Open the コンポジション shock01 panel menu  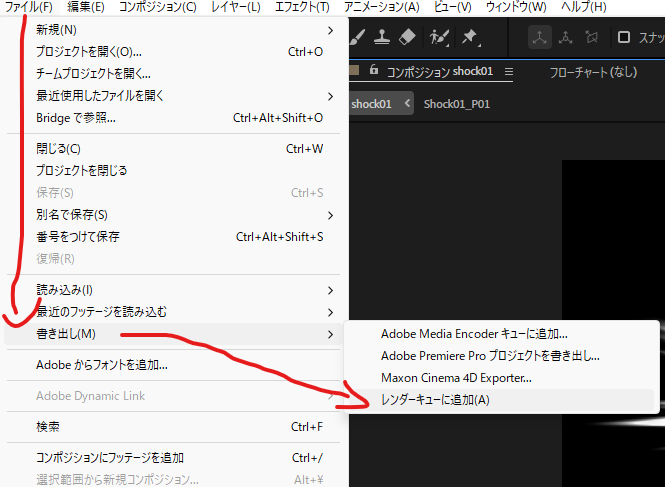click(x=508, y=72)
